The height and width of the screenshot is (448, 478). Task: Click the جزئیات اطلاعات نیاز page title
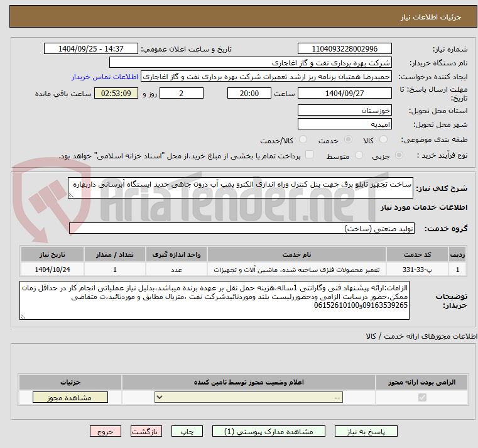coord(431,17)
